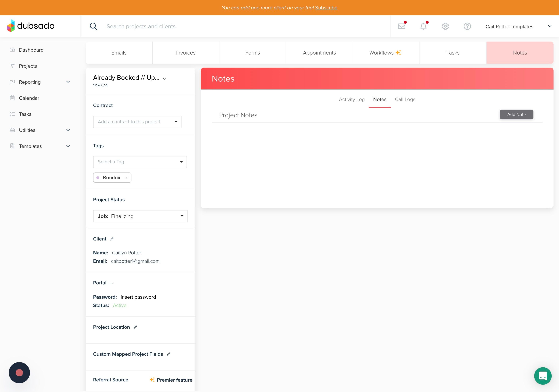Click the help question mark icon

467,26
